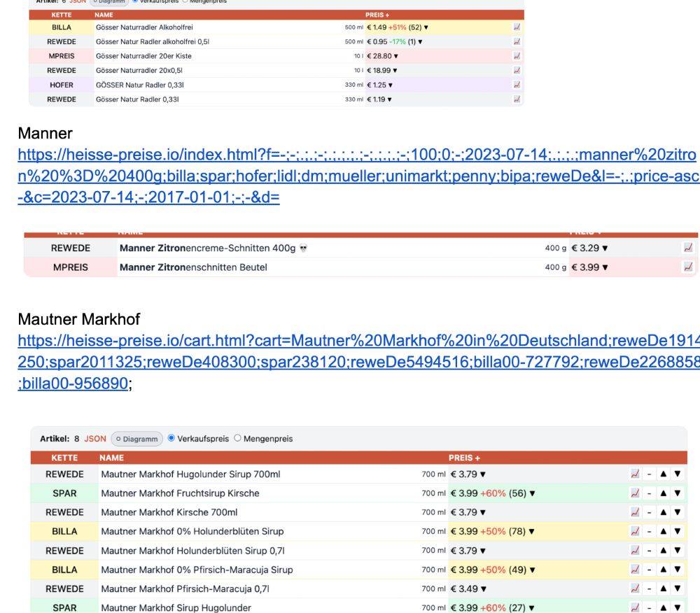Click "+51%" price change for Gösser Naturradler Alkoholfrei
Image resolution: width=700 pixels, height=613 pixels.
click(398, 27)
